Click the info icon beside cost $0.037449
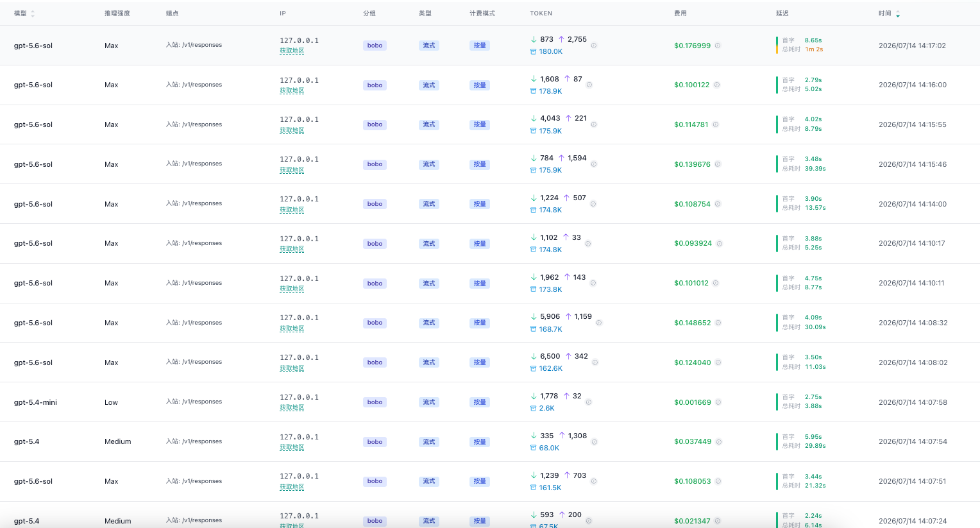Screen dimensions: 980x528 (719, 442)
